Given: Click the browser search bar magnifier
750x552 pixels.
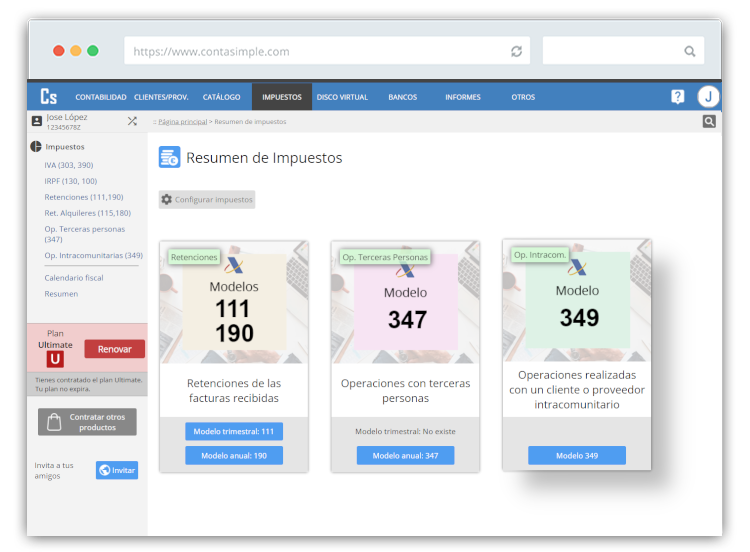Looking at the screenshot, I should point(690,51).
